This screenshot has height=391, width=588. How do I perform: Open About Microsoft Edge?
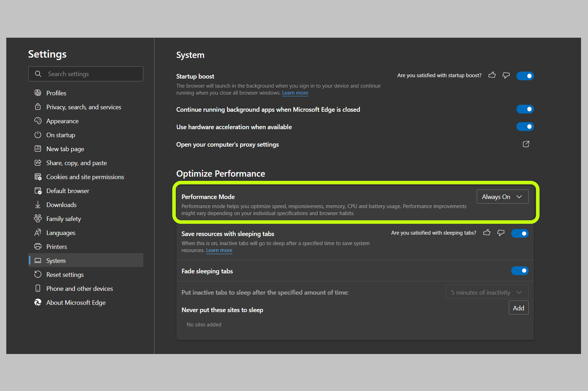86,302
